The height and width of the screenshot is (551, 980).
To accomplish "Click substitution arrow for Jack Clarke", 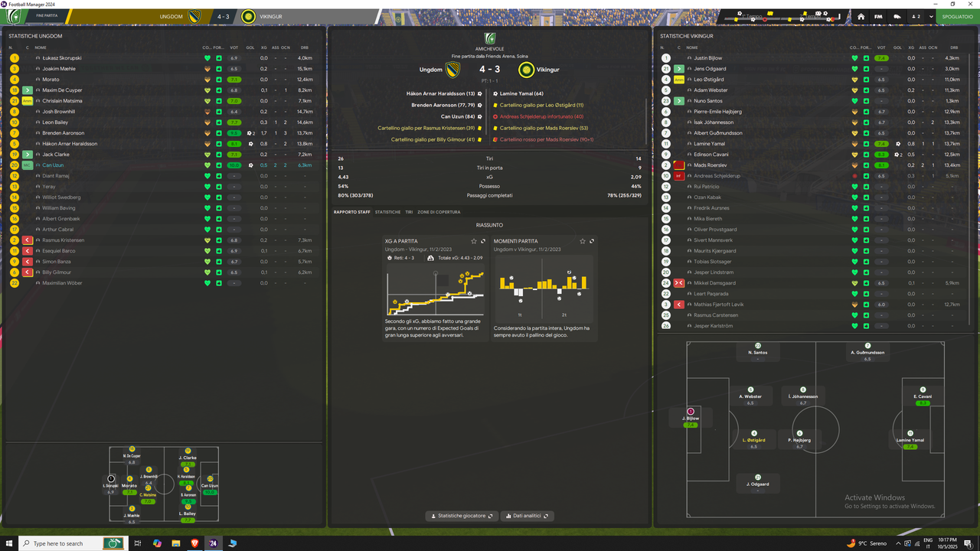I will click(x=28, y=155).
